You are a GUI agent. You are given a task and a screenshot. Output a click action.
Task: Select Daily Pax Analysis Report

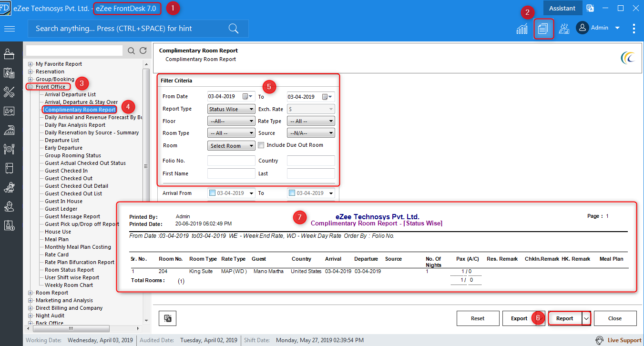[x=75, y=125]
